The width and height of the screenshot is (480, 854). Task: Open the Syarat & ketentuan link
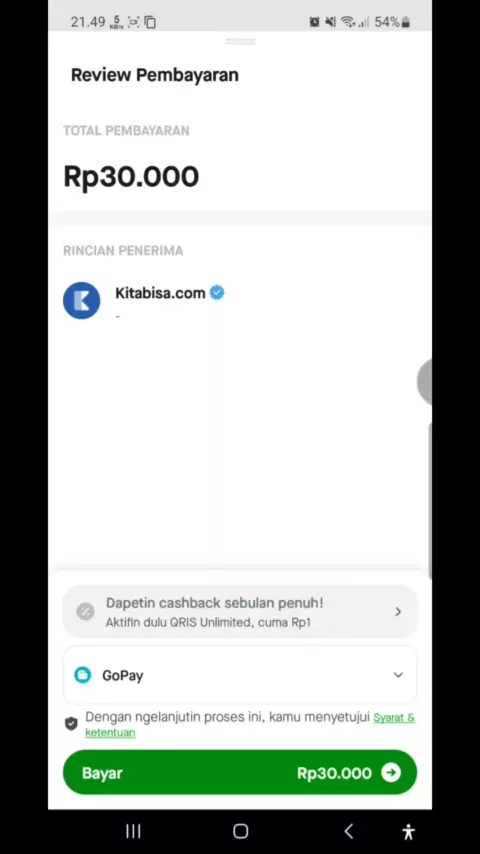[x=250, y=725]
